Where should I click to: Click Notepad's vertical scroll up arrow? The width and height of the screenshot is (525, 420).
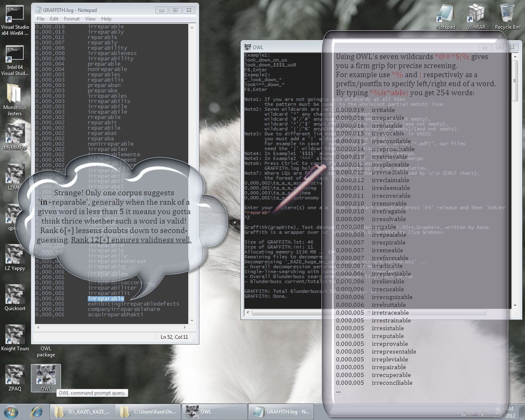(x=192, y=27)
